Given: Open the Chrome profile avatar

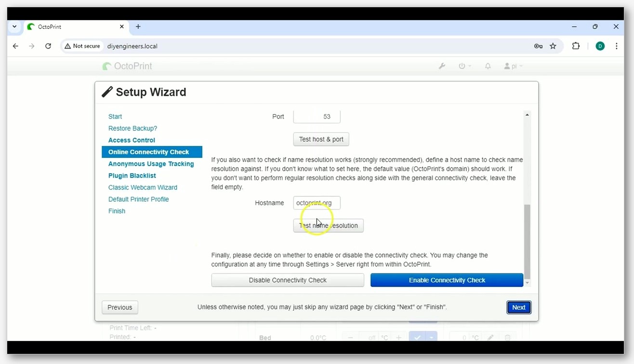Looking at the screenshot, I should (x=600, y=46).
